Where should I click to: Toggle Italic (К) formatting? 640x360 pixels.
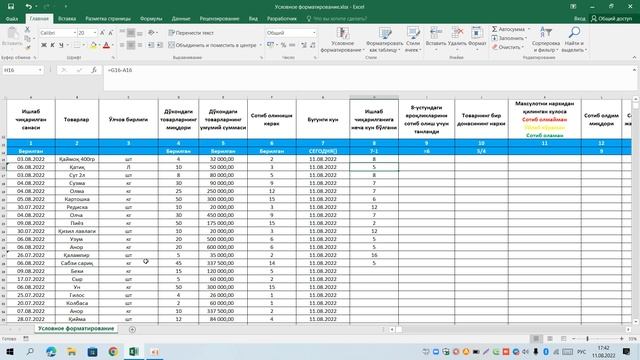(52, 45)
